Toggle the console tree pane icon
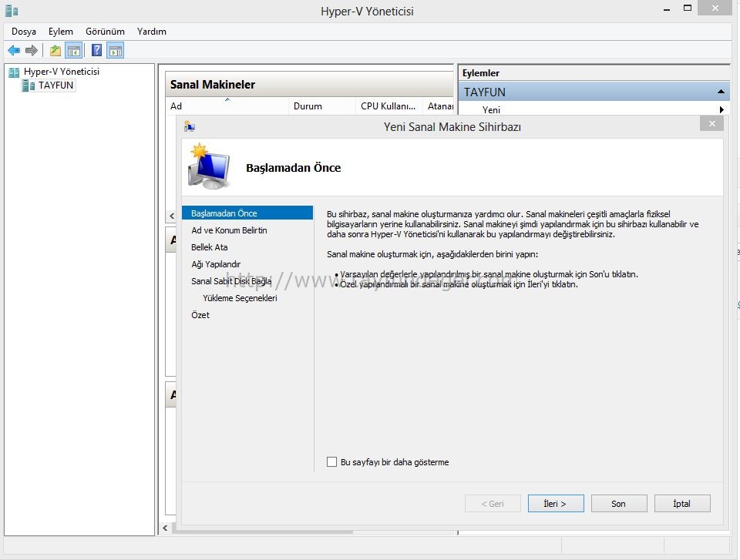The height and width of the screenshot is (560, 740). tap(74, 50)
